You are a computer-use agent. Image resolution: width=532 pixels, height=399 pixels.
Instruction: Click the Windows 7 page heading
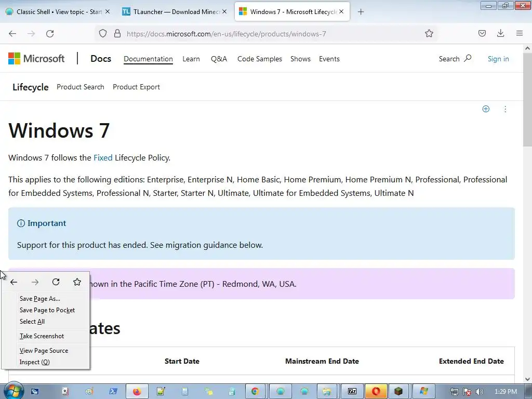[x=59, y=130]
